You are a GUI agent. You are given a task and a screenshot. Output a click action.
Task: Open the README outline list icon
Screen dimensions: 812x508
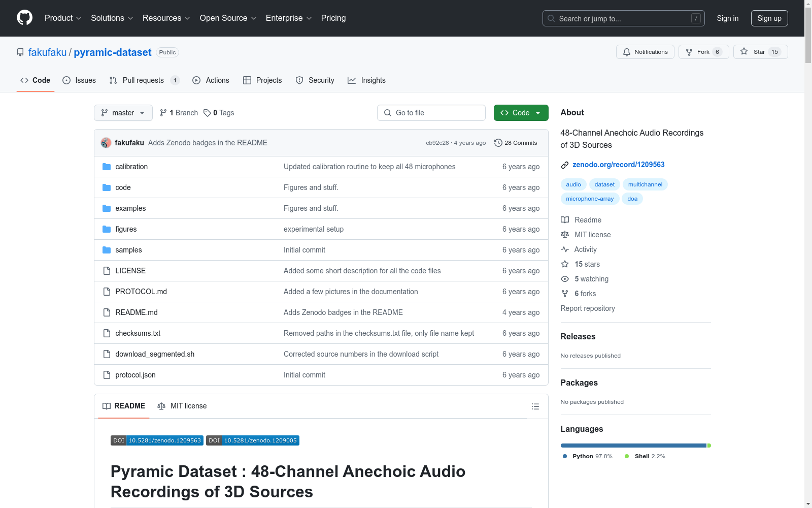tap(535, 406)
